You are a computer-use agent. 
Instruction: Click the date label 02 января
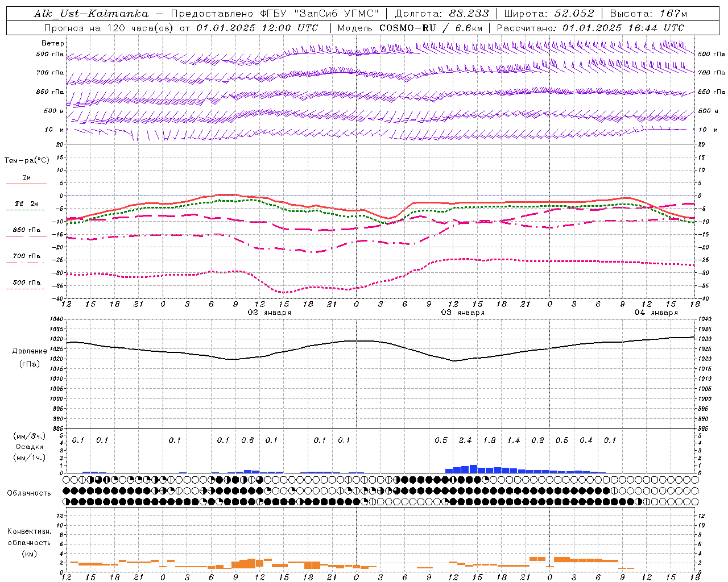(x=270, y=313)
